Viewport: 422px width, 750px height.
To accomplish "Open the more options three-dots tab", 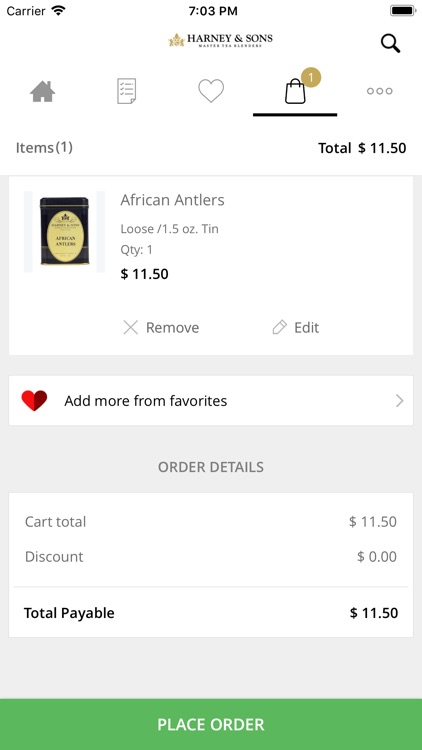I will (x=379, y=91).
